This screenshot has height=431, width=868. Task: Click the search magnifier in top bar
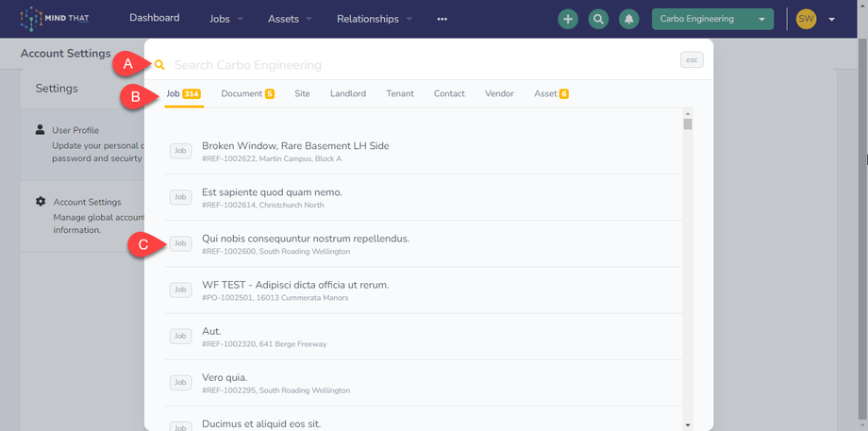[x=597, y=19]
